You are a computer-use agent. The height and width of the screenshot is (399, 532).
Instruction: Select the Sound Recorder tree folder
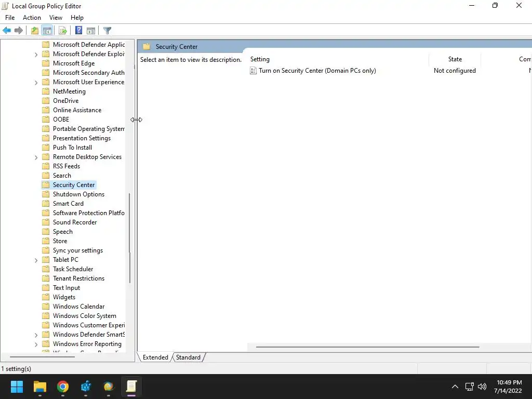click(75, 222)
